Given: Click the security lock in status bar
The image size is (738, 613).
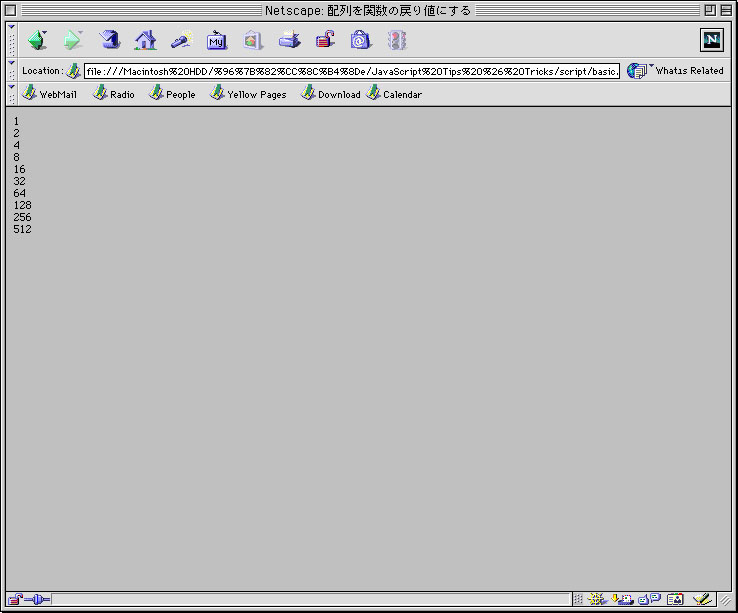Looking at the screenshot, I should [15, 599].
